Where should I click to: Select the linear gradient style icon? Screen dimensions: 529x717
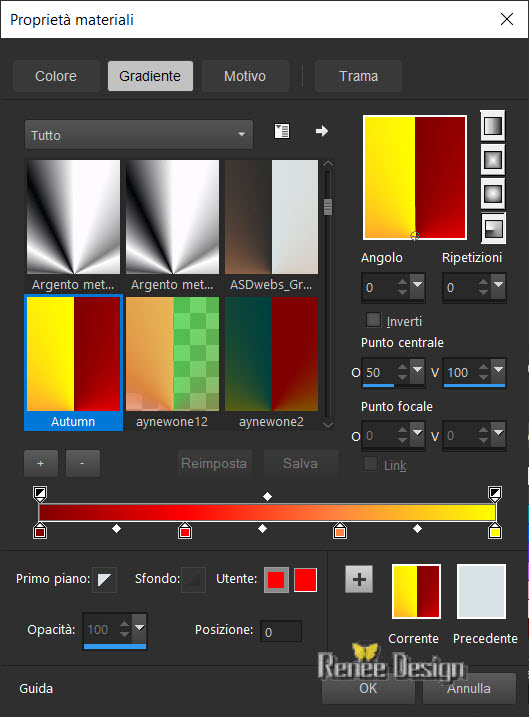[492, 126]
